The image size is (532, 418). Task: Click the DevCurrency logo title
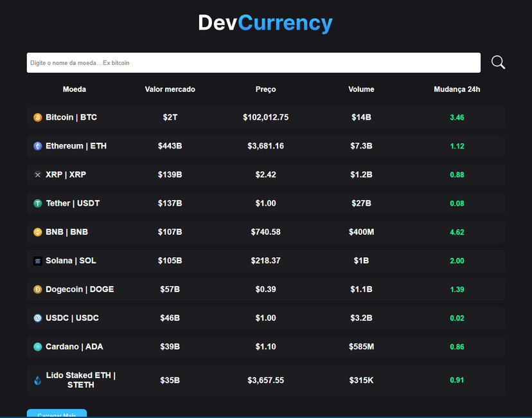[x=265, y=23]
